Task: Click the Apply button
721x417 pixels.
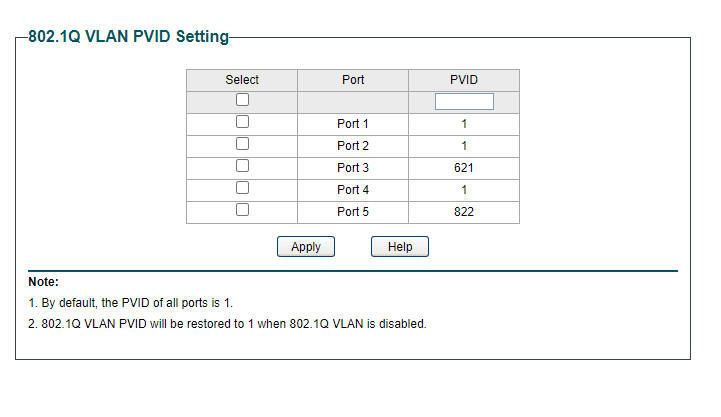Action: pos(306,247)
